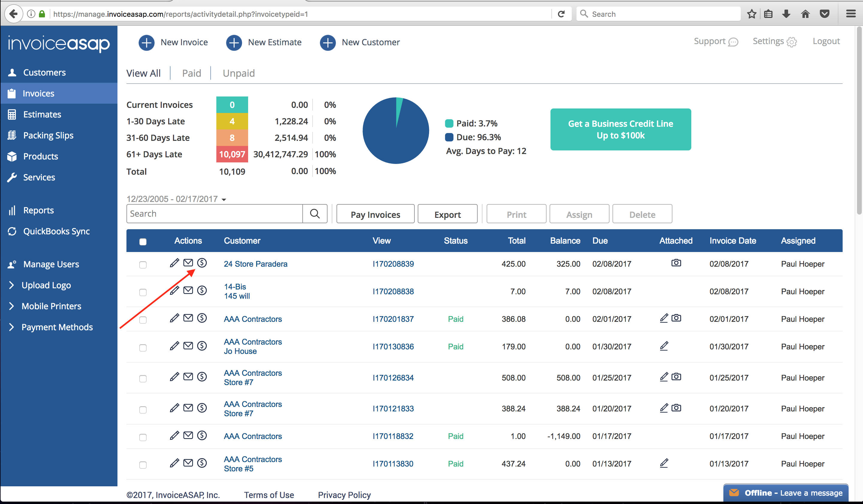Click the magnifier search button beside invoice search
The width and height of the screenshot is (863, 504).
click(315, 214)
